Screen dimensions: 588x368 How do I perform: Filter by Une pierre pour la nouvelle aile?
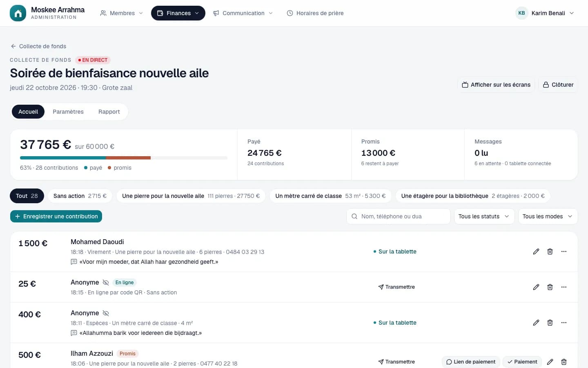pos(191,196)
